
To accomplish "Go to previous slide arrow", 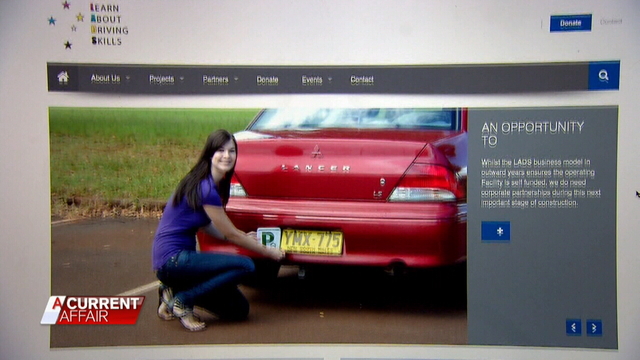I will (573, 327).
